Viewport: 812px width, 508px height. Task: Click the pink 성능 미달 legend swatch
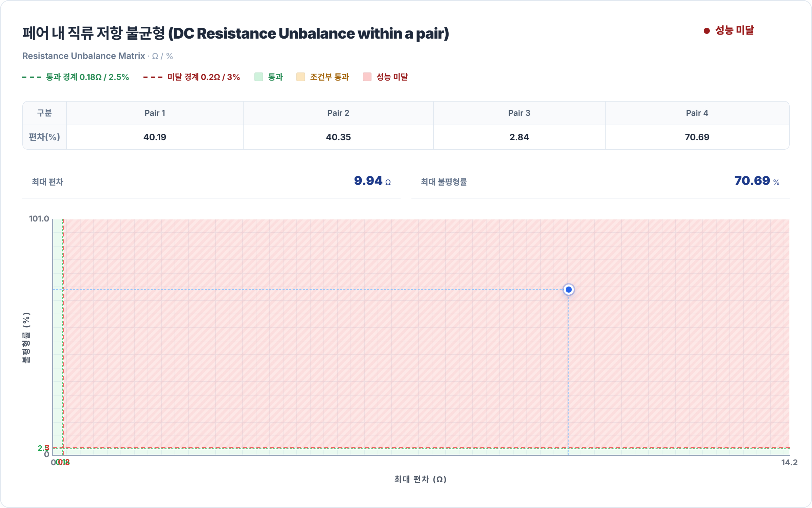367,77
